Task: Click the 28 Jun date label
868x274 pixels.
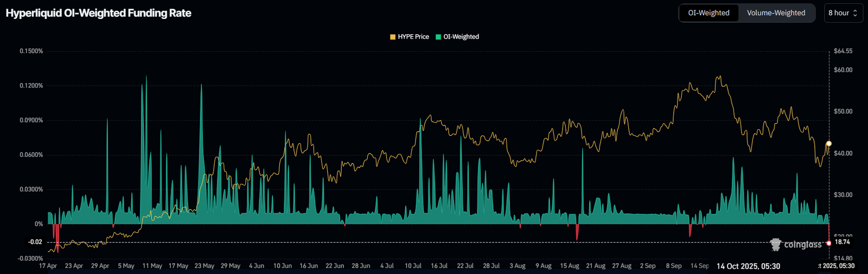Action: 361,266
